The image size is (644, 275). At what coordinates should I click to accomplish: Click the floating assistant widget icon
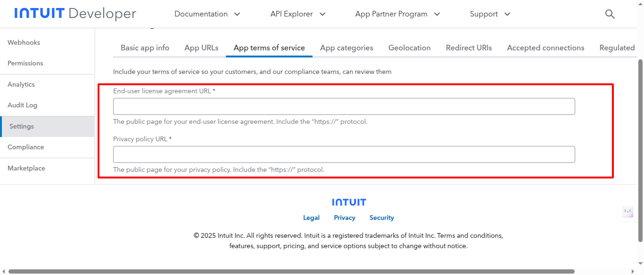(x=627, y=211)
